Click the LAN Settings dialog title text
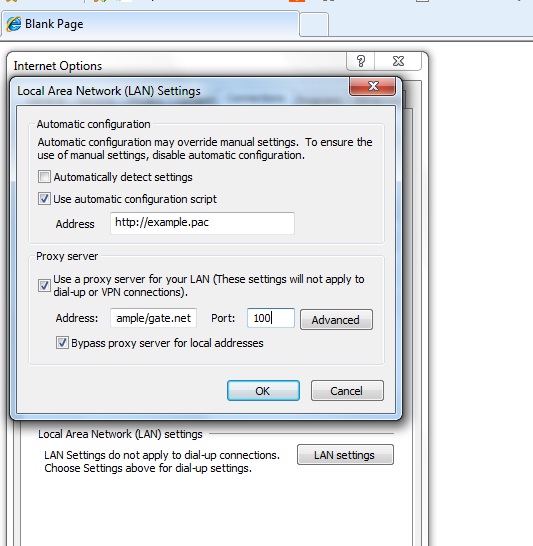533x546 pixels. coord(109,91)
